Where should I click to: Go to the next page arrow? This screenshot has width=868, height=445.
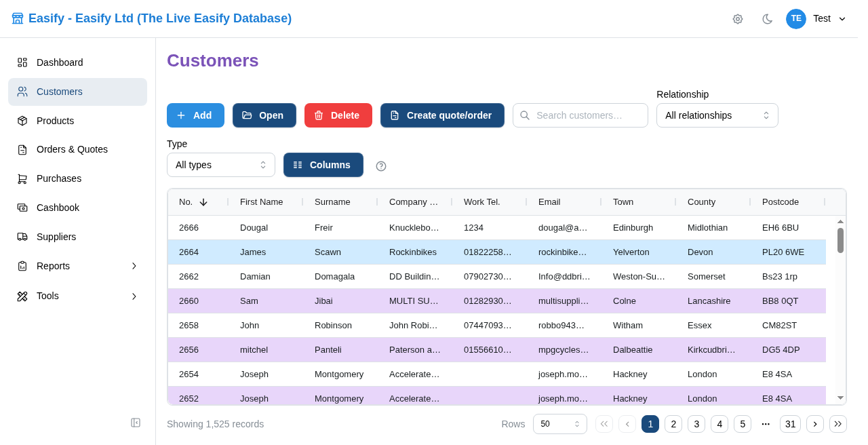tap(815, 424)
